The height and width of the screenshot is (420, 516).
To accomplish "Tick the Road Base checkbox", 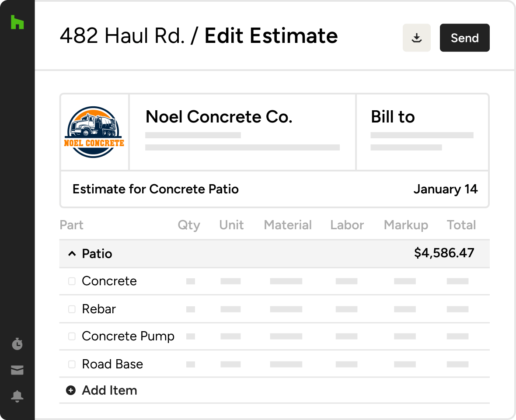I will point(72,364).
